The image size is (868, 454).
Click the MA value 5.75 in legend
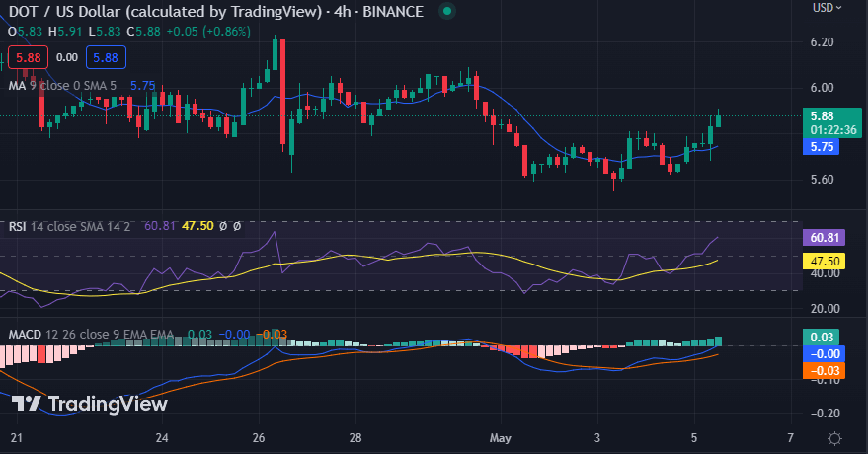(x=143, y=85)
